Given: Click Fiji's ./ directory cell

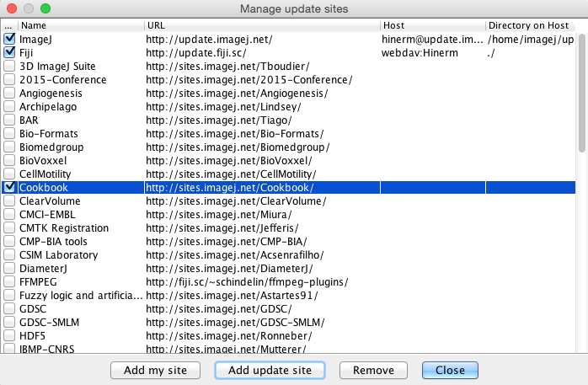Looking at the screenshot, I should coord(531,52).
